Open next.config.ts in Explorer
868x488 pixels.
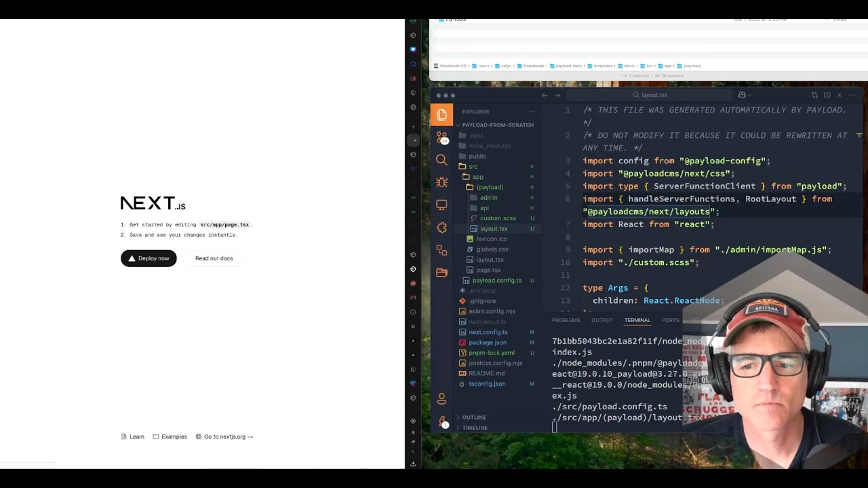(488, 332)
